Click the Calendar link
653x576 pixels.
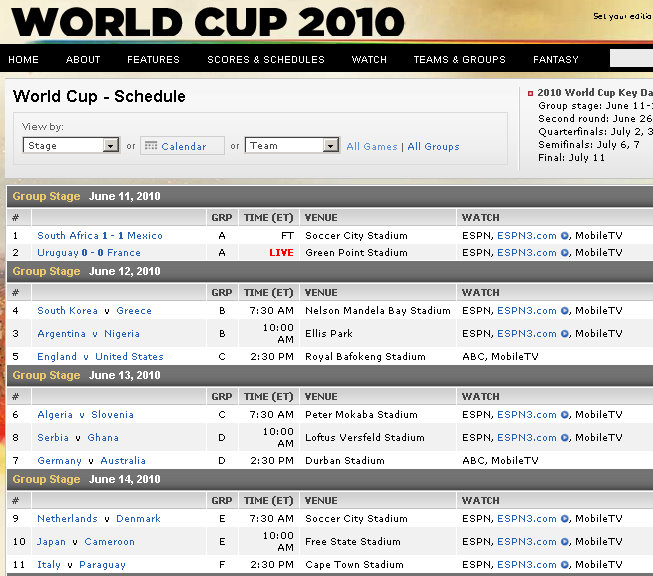click(184, 147)
